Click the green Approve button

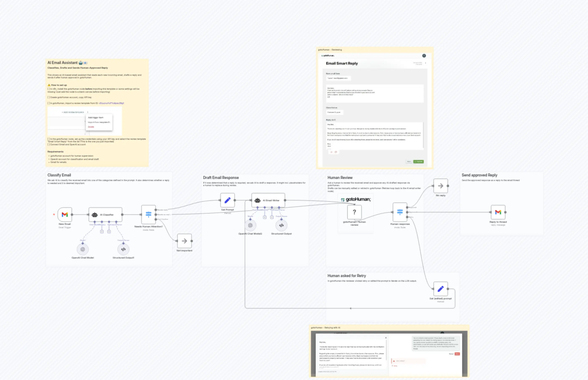tap(419, 162)
